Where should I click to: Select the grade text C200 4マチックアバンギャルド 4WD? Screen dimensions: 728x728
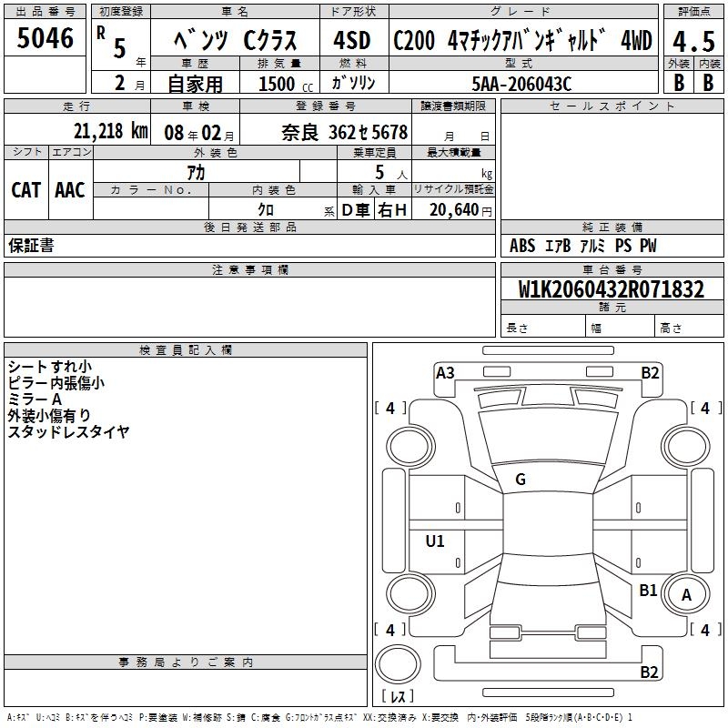521,40
